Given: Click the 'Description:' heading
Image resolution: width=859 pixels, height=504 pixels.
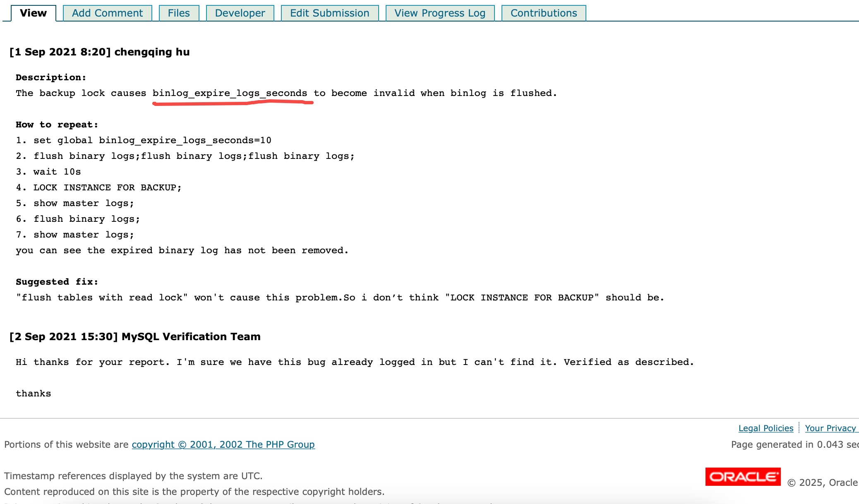Looking at the screenshot, I should [51, 77].
